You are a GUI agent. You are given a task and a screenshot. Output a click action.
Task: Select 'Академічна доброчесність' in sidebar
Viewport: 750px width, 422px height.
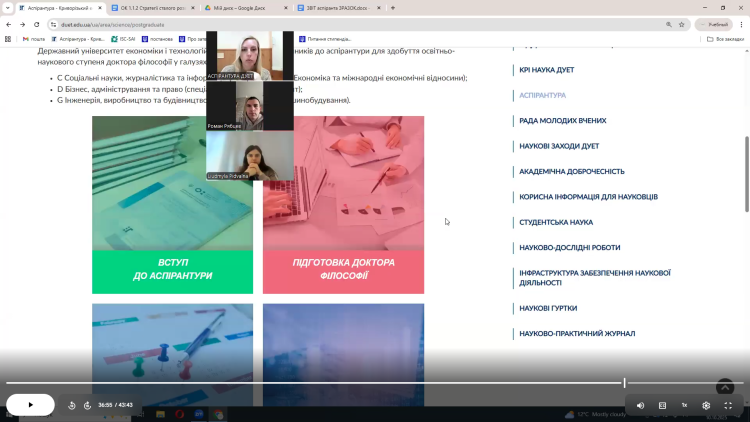tap(571, 171)
